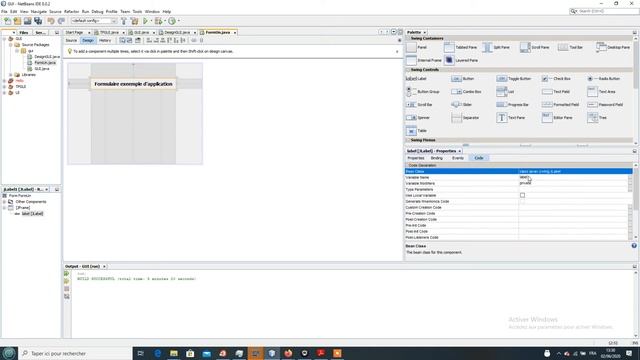Click the Debug Project toolbar icon
The height and width of the screenshot is (360, 640).
point(158,21)
